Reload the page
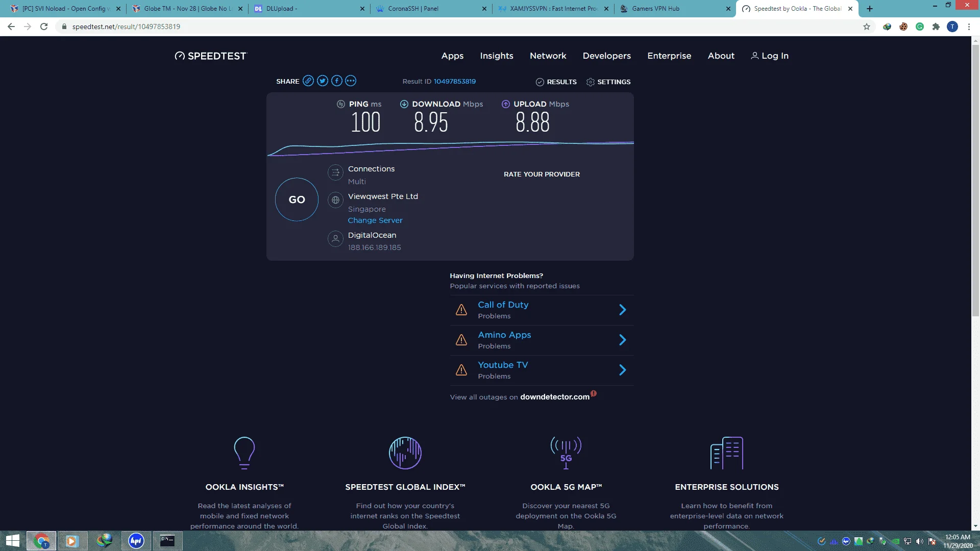The height and width of the screenshot is (551, 980). [44, 27]
